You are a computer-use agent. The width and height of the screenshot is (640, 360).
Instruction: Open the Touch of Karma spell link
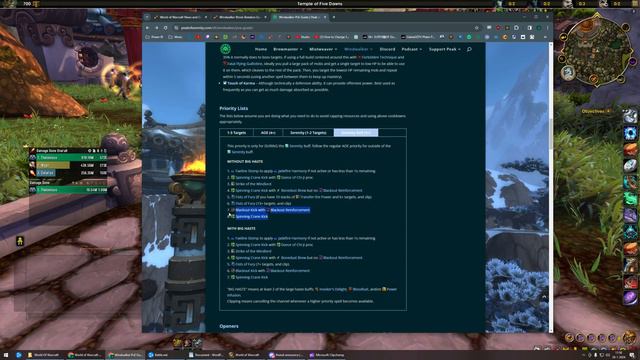click(241, 83)
